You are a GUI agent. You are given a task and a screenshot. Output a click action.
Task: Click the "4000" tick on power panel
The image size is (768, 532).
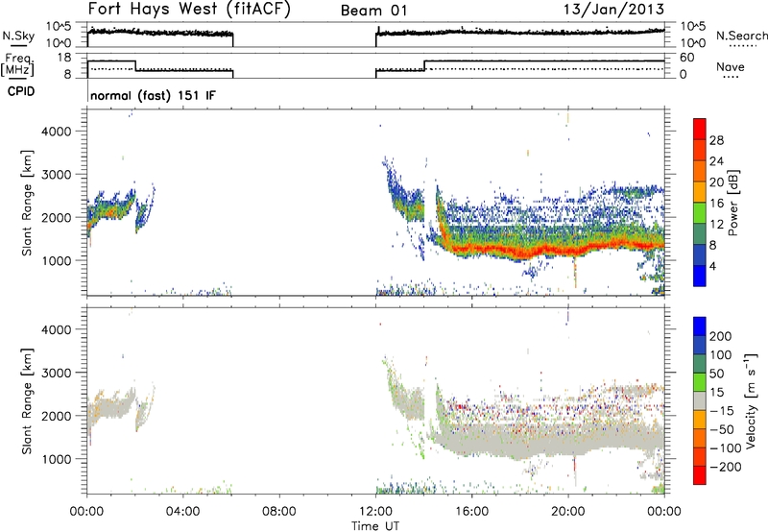(x=56, y=132)
